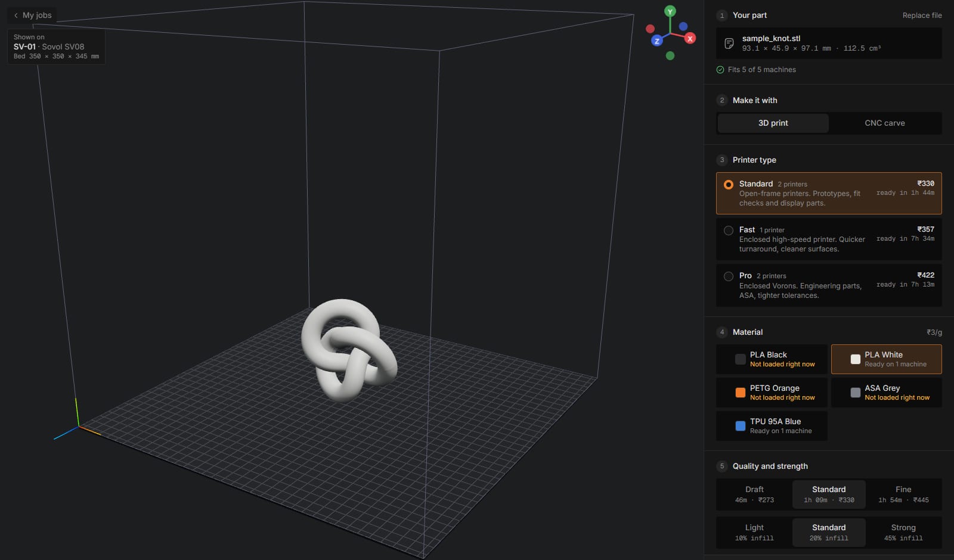
Task: Select Fine quality at 1h 54m
Action: pos(903,494)
